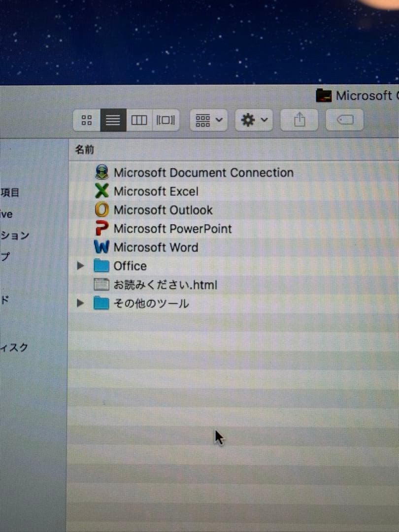Click the blue Word W icon
Screen dimensions: 399x532
(x=101, y=247)
